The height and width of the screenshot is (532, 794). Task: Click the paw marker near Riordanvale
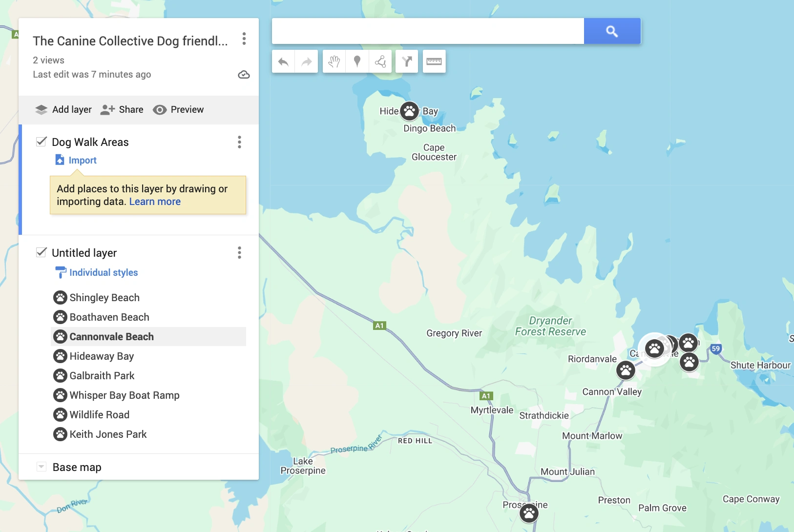pyautogui.click(x=626, y=370)
